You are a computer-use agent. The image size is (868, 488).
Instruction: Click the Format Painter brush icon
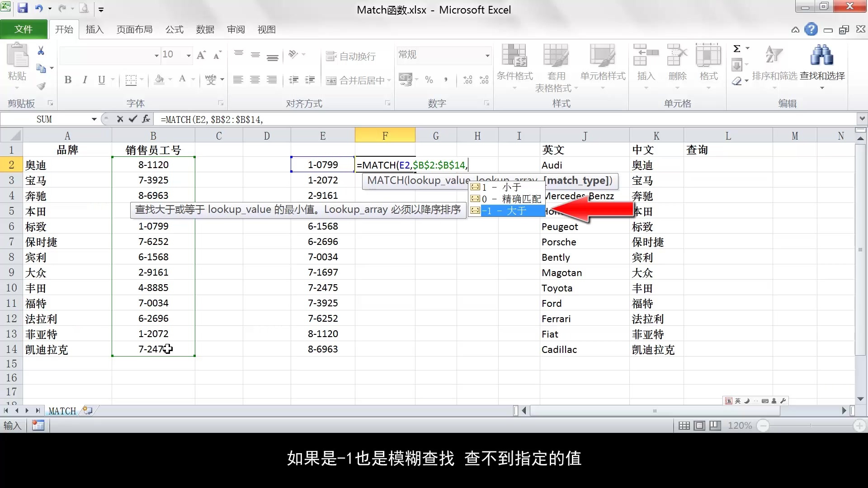click(x=41, y=86)
